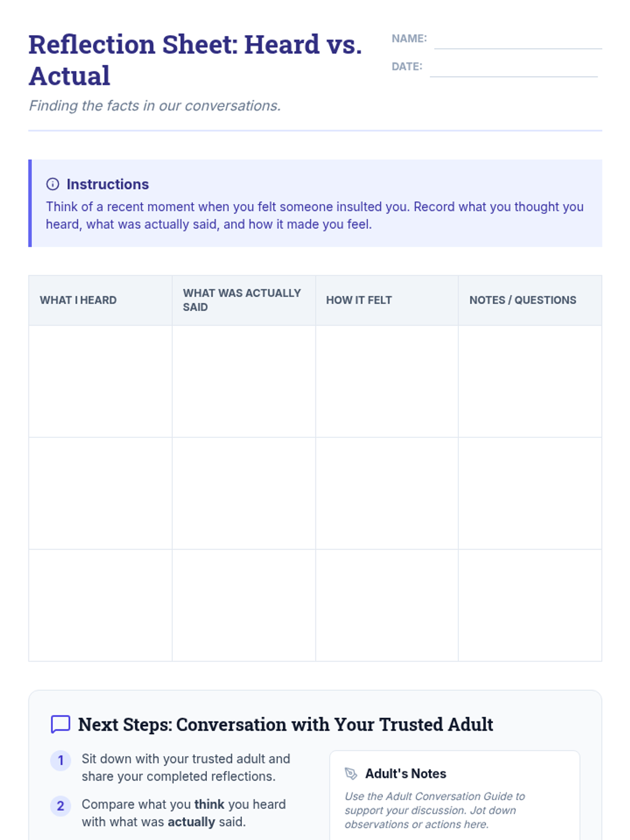Image resolution: width=630 pixels, height=840 pixels.
Task: Click the step 2 number badge
Action: coord(60,806)
